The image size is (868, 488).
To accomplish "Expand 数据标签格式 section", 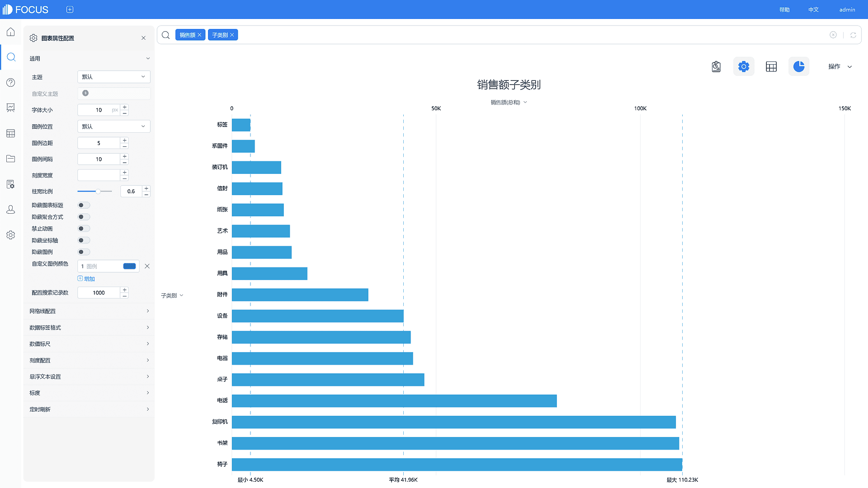I will [89, 328].
